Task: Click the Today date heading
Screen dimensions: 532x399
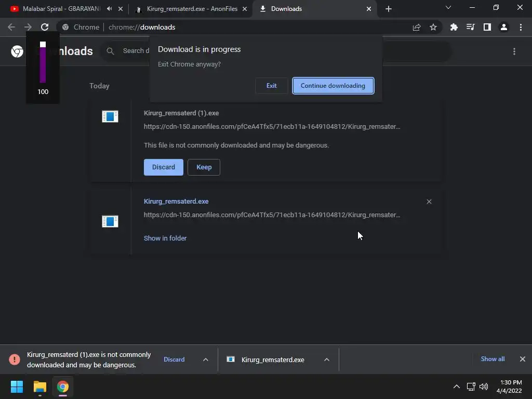Action: click(99, 86)
